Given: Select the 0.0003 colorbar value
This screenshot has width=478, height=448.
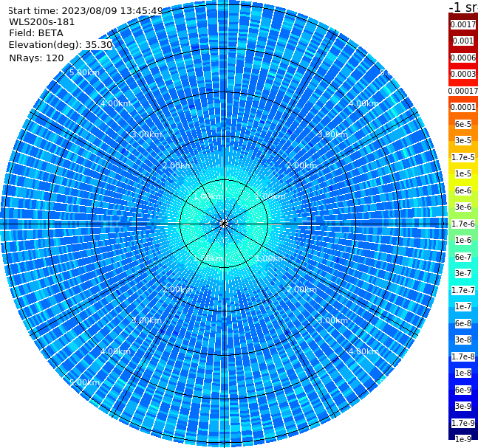Looking at the screenshot, I should (x=463, y=74).
